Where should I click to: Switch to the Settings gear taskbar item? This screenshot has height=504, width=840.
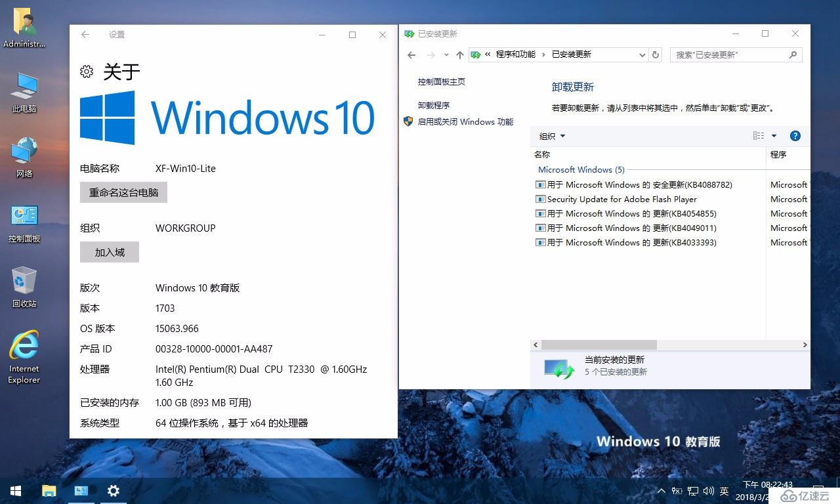(x=113, y=490)
